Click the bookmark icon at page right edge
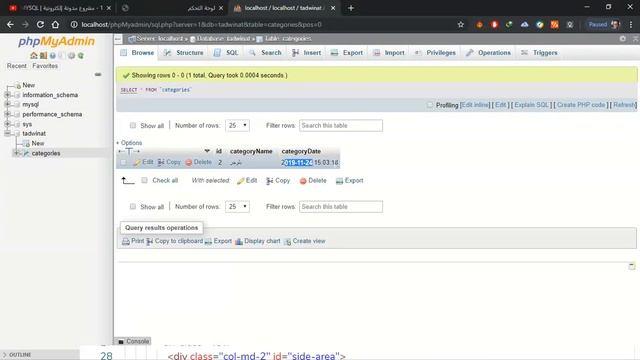 pyautogui.click(x=632, y=267)
